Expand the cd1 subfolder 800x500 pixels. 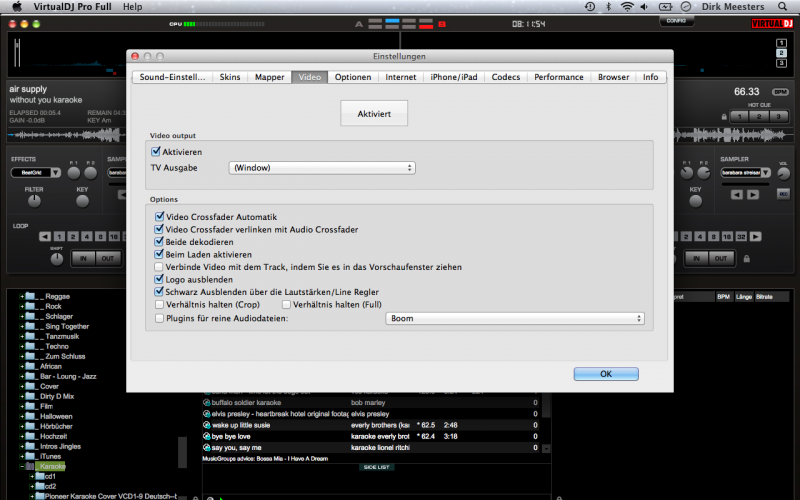(x=32, y=476)
